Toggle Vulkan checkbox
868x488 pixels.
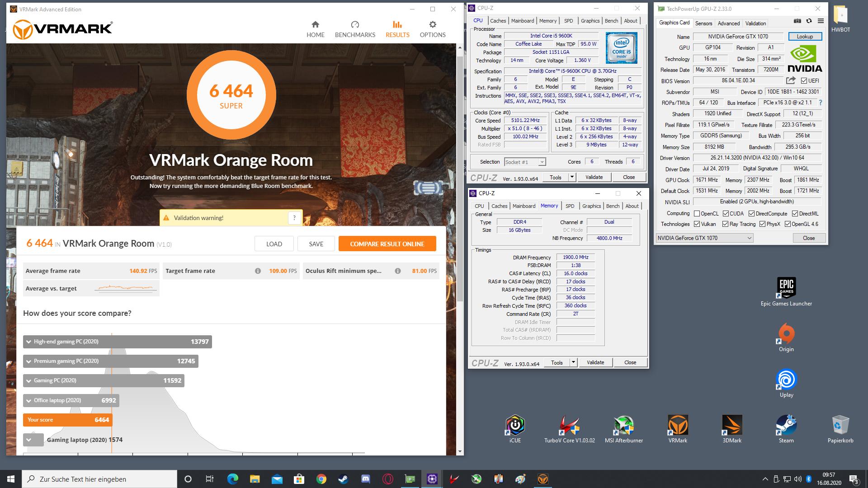point(697,224)
